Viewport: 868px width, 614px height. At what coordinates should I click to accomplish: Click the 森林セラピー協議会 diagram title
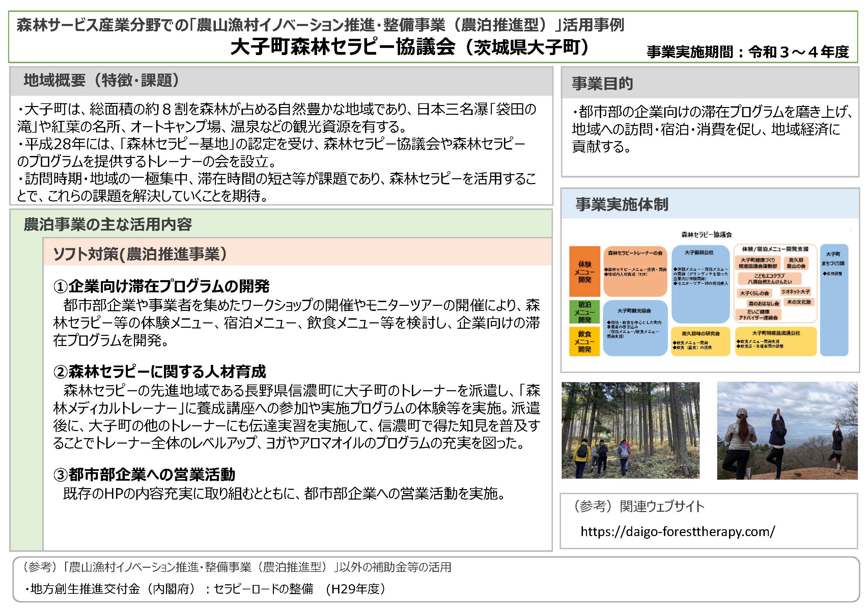(706, 235)
